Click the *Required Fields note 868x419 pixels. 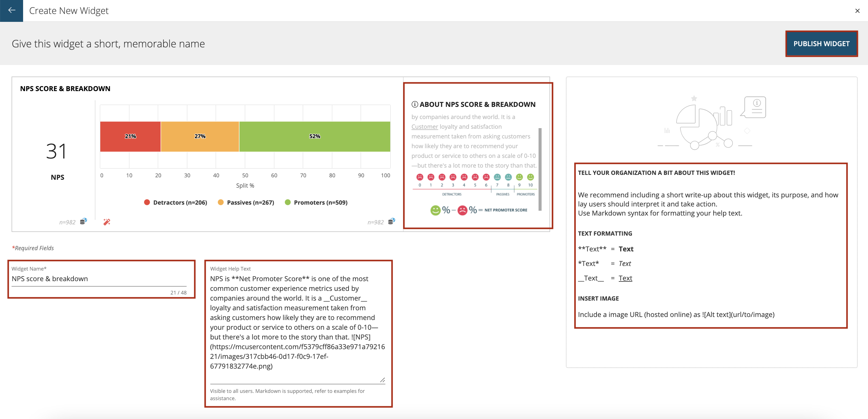[33, 248]
